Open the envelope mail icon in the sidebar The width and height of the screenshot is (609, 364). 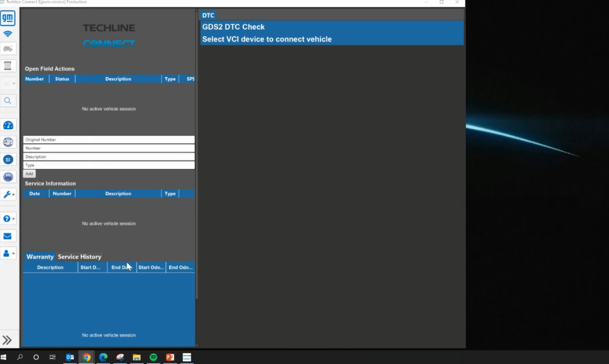(x=8, y=236)
